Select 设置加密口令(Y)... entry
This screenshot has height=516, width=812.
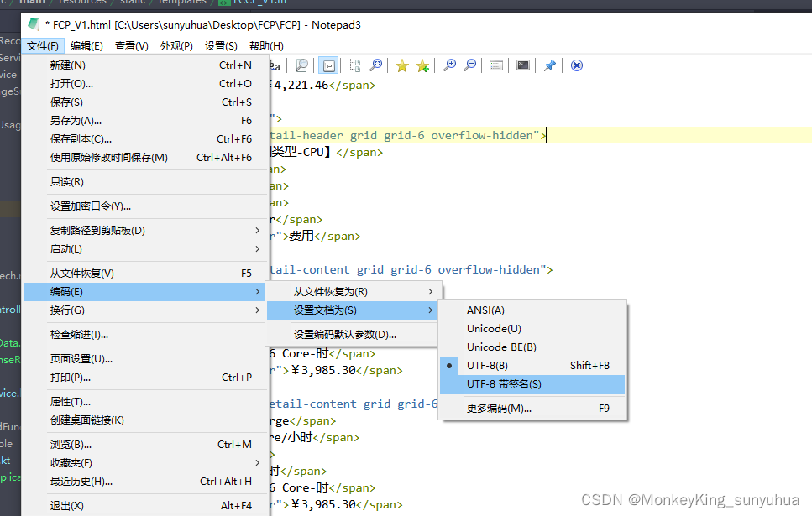pyautogui.click(x=144, y=206)
